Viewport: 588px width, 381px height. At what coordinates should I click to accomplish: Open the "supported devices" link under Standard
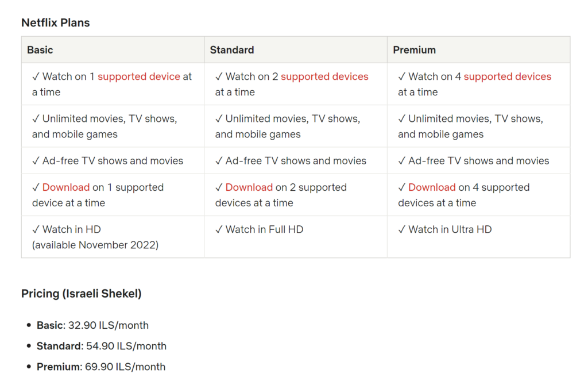(x=324, y=76)
